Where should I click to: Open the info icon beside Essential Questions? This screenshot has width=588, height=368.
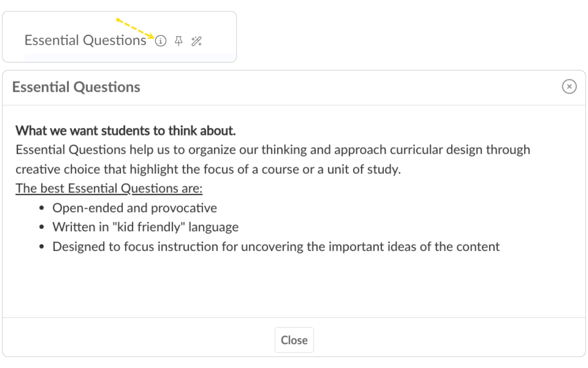point(160,41)
